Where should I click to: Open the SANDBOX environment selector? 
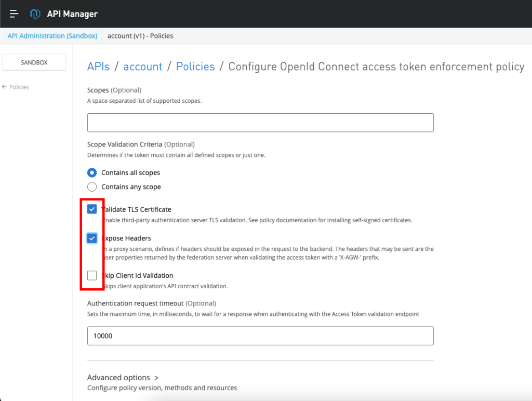tap(34, 62)
